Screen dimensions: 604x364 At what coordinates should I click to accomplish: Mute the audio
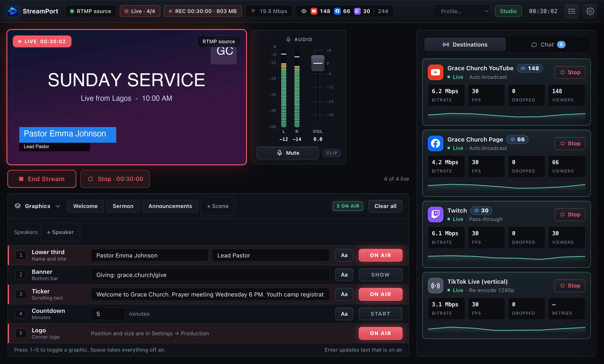288,153
